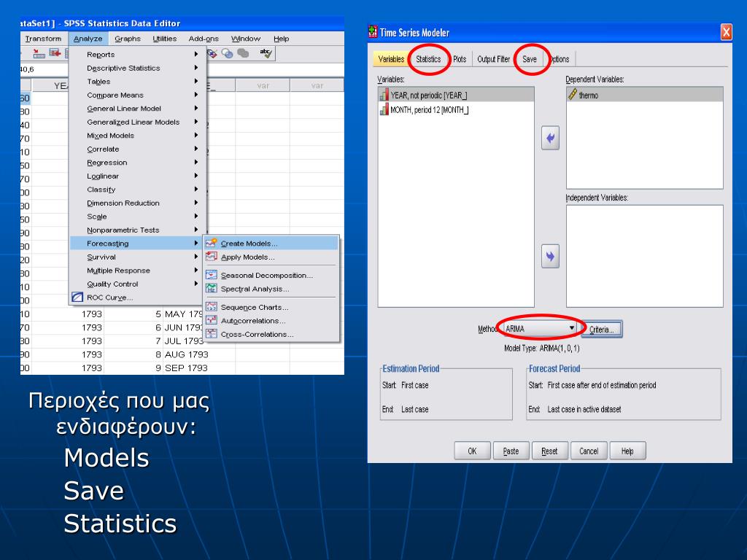Screen dimensions: 747x560
Task: Click the bar chart icon beside YEAR variable
Action: [384, 95]
